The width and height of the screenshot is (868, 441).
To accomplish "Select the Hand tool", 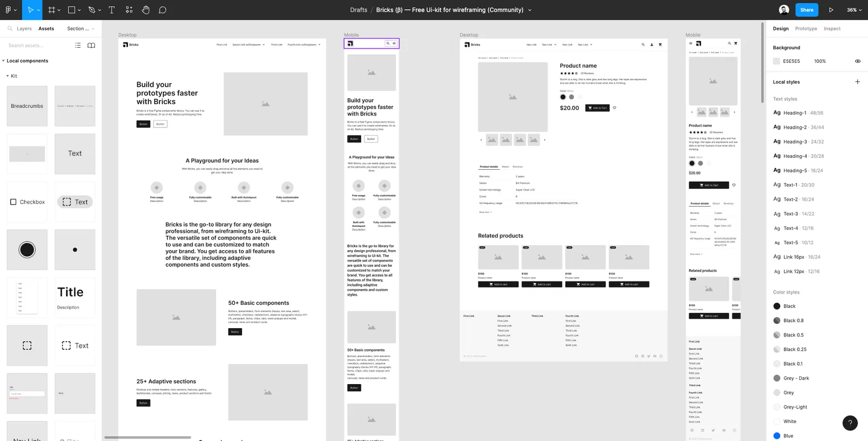I will point(145,10).
